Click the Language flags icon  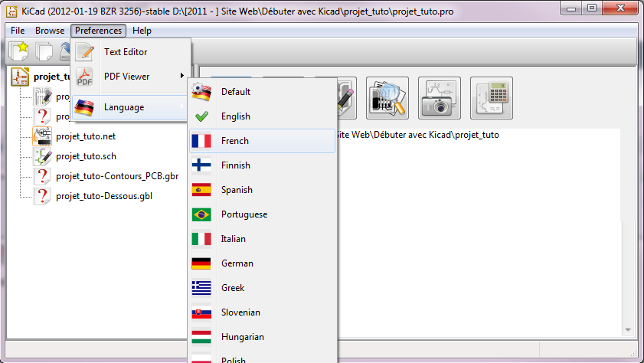[x=84, y=107]
